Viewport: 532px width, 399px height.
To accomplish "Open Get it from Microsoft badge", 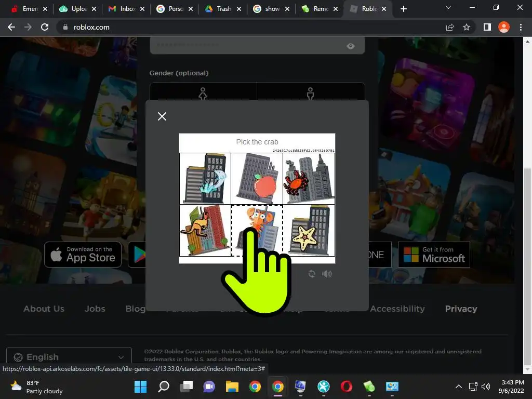I will 434,255.
